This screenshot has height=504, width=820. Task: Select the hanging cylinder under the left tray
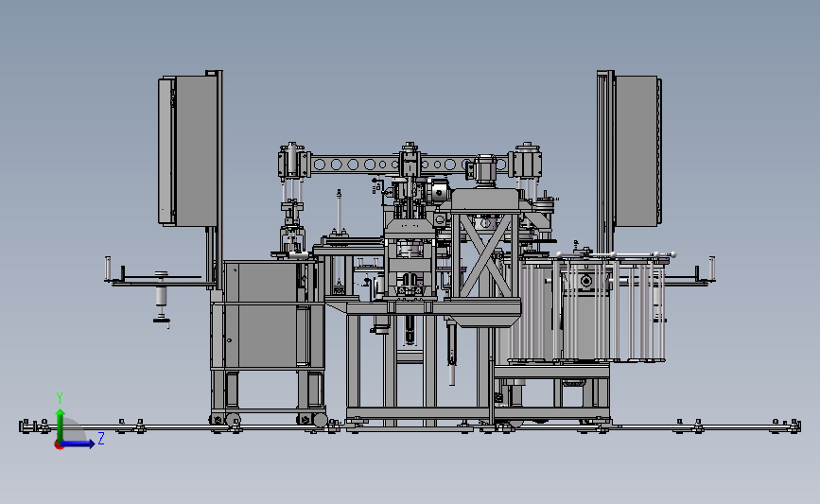[x=162, y=294]
